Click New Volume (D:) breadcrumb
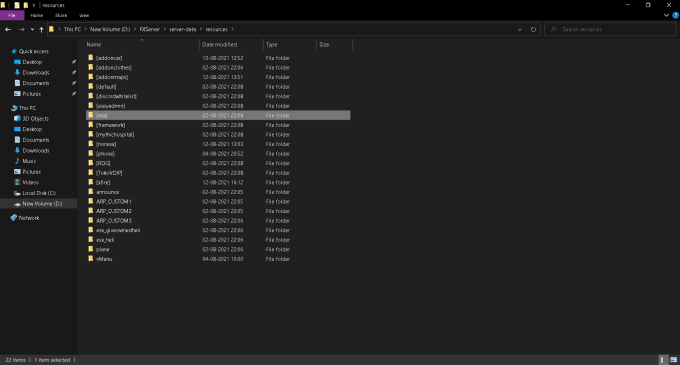680x365 pixels. tap(110, 29)
